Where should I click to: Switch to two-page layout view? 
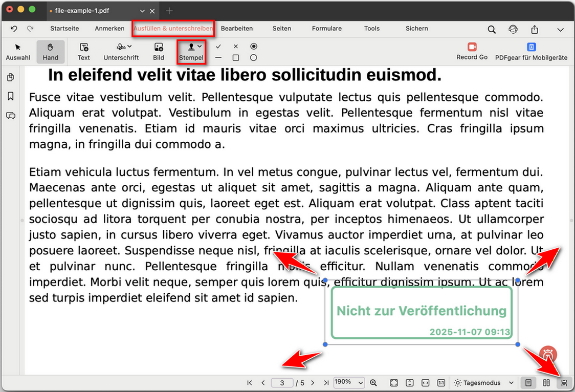545,382
